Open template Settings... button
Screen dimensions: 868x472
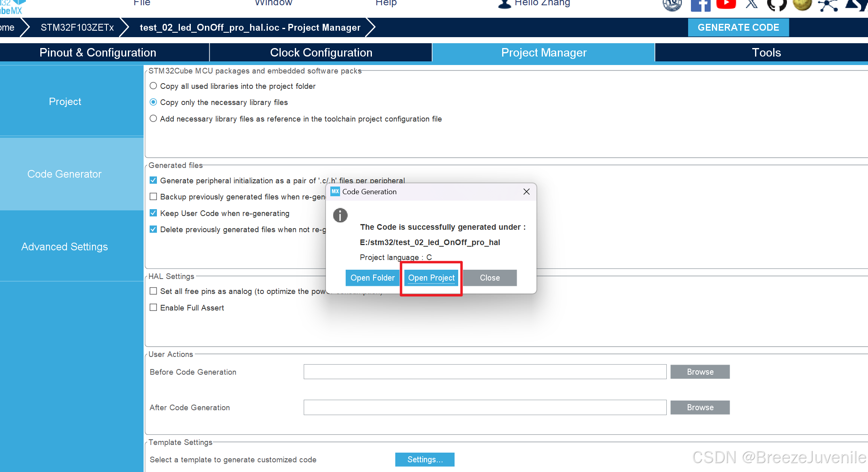coord(425,459)
